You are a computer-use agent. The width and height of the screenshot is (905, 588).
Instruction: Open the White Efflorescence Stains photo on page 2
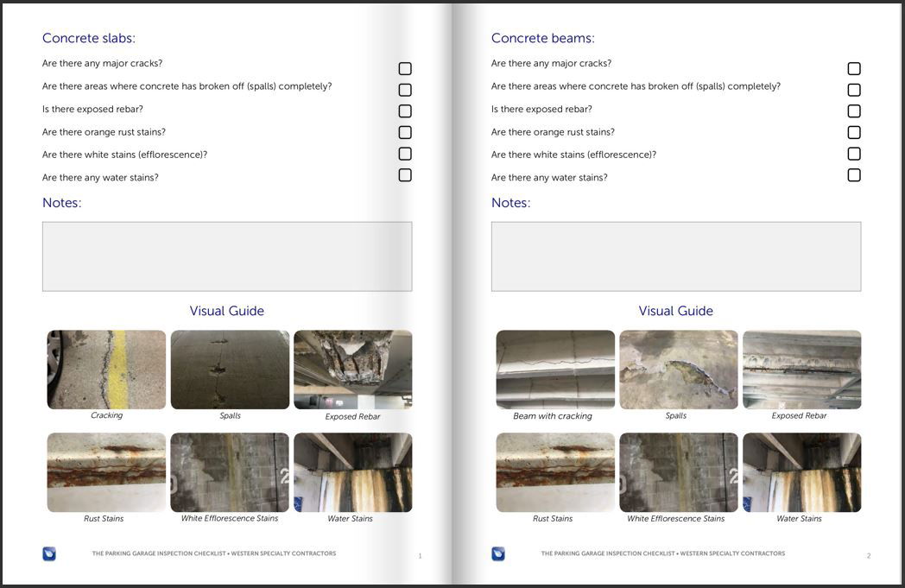coord(679,471)
